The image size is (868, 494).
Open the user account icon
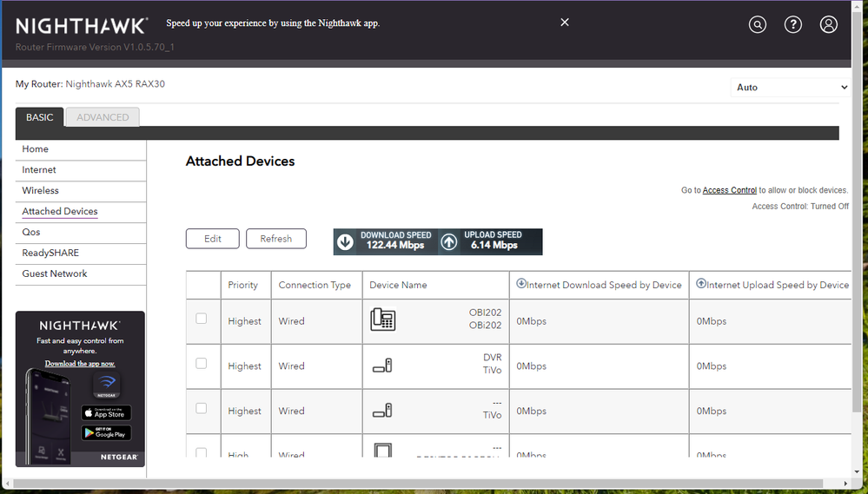tap(828, 24)
